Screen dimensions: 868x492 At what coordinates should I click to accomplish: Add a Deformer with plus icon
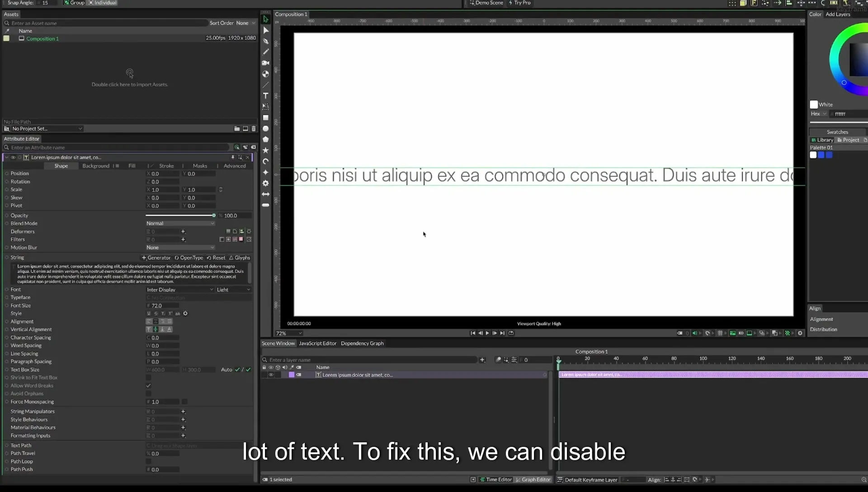point(183,232)
